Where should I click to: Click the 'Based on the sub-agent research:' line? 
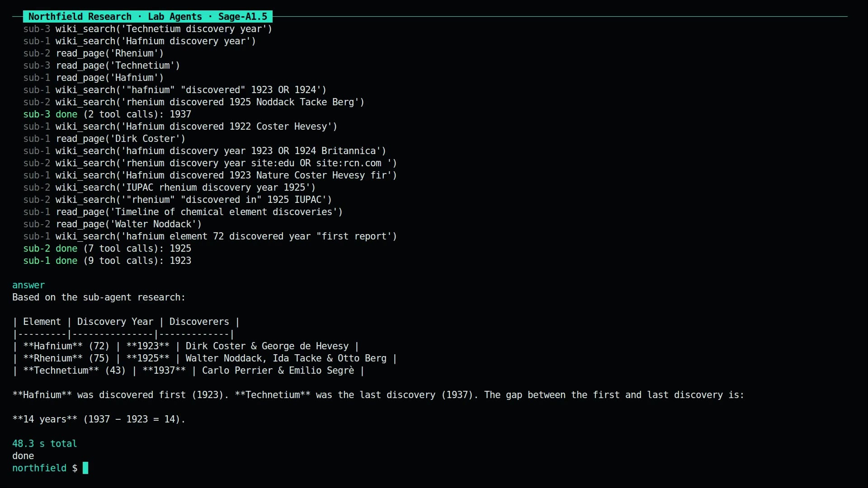tap(99, 297)
